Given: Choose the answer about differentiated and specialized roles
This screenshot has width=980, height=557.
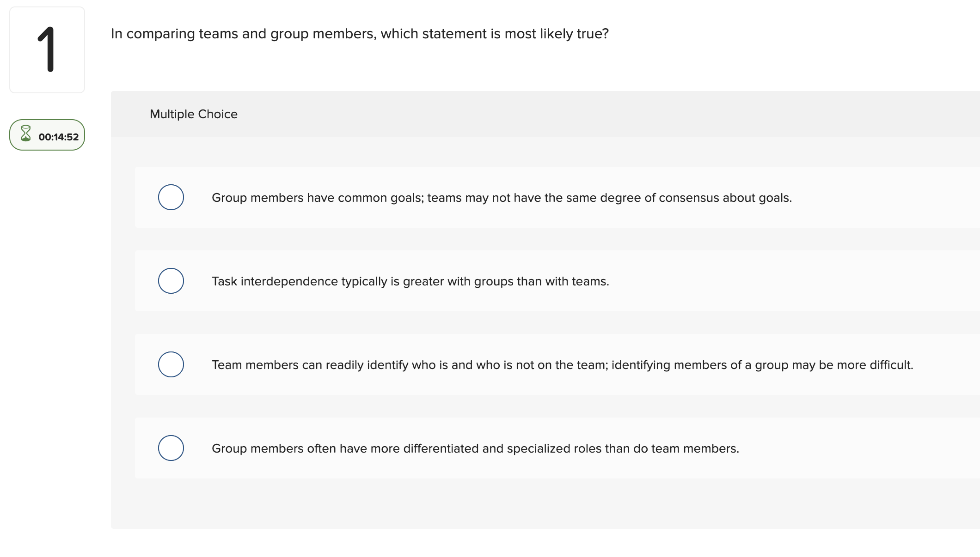Looking at the screenshot, I should click(x=475, y=448).
